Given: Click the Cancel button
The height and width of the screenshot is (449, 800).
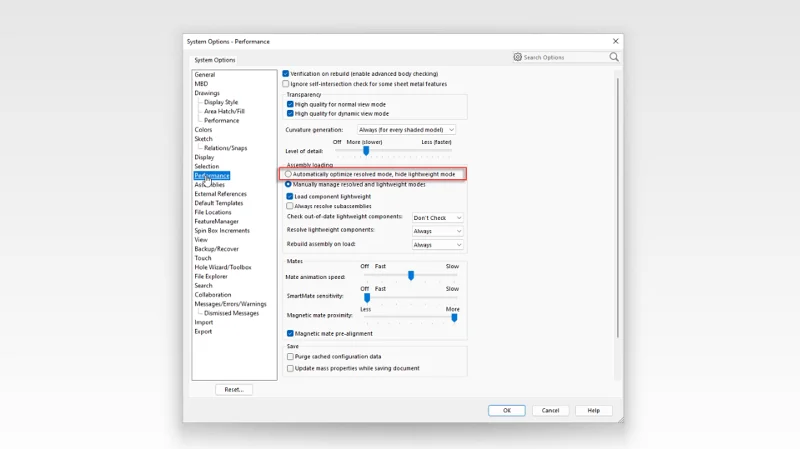Looking at the screenshot, I should click(x=551, y=410).
